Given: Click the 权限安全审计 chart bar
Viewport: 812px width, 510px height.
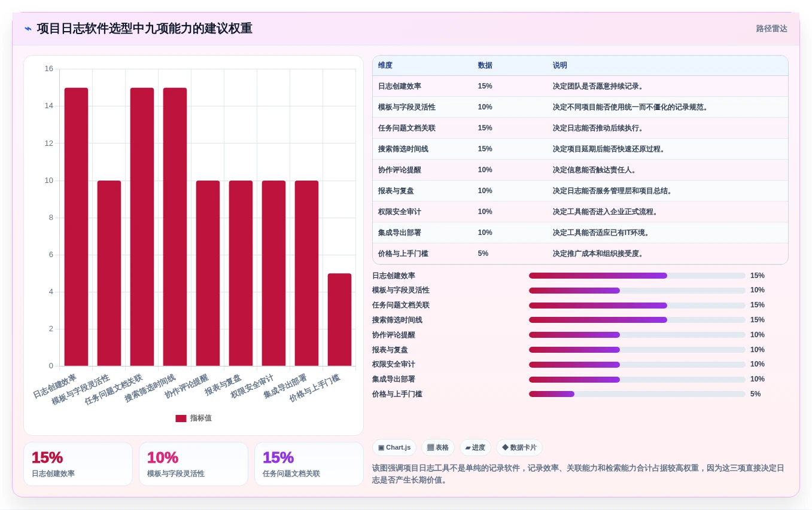Looking at the screenshot, I should pos(273,273).
